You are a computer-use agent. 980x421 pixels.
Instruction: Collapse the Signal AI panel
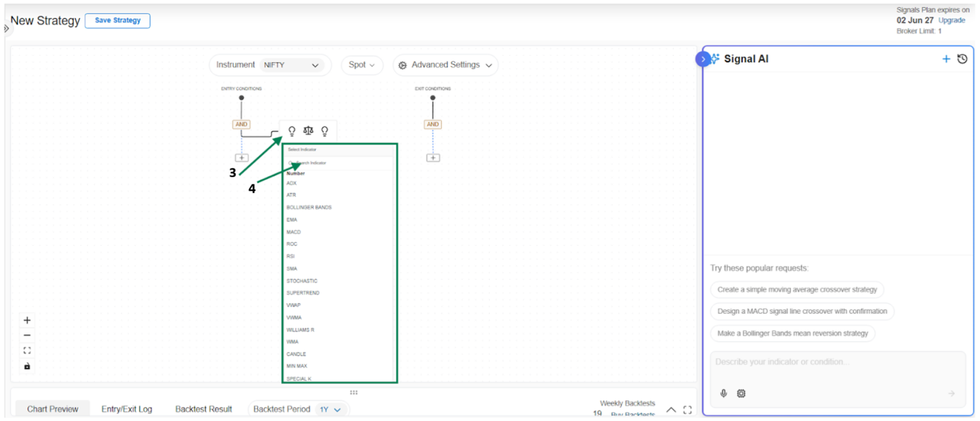pos(704,59)
